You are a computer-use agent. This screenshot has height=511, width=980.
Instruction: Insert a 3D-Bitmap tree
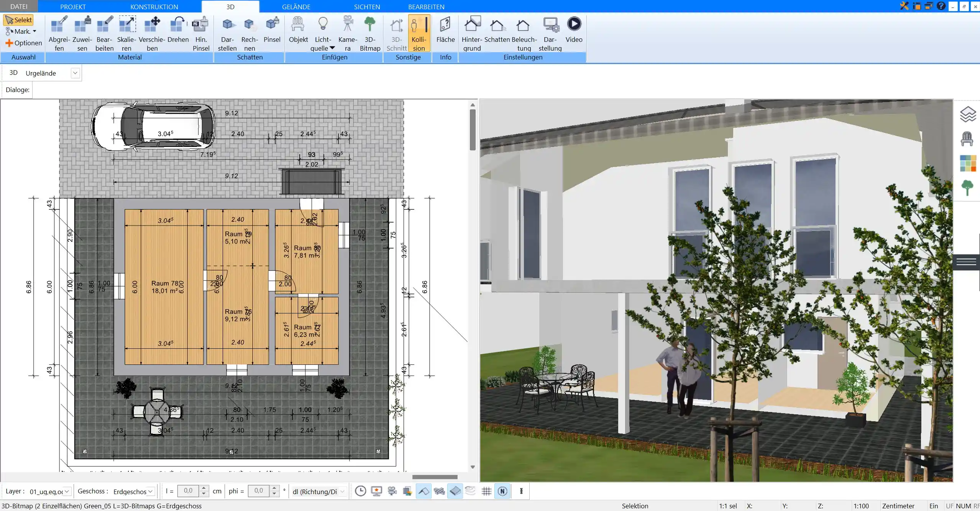point(370,33)
